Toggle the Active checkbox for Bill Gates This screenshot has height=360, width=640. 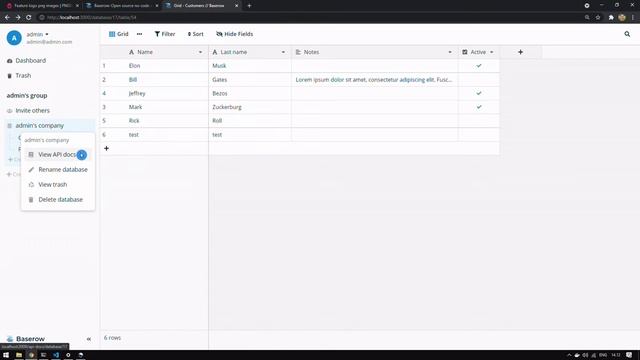tap(479, 80)
